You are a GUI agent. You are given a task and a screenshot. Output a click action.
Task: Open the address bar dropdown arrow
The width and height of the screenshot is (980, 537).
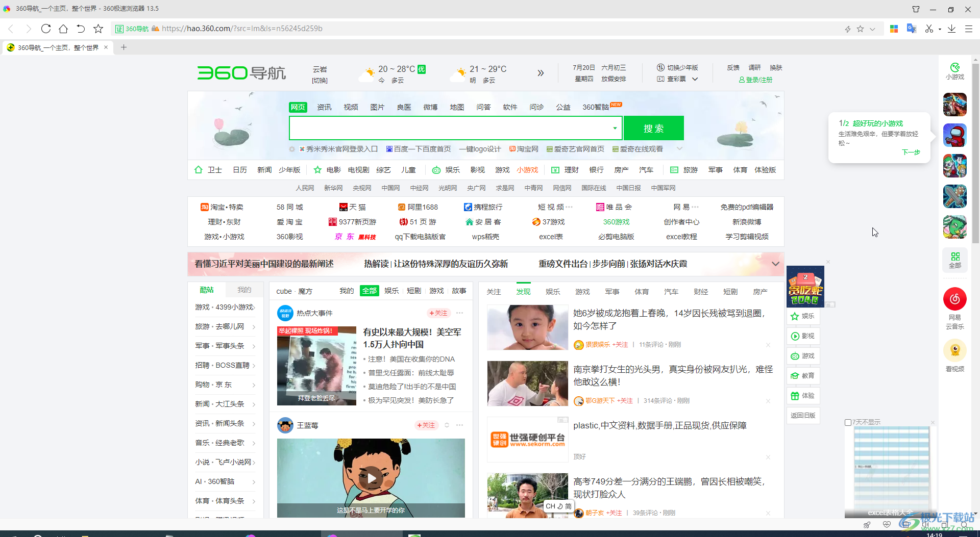(x=872, y=29)
